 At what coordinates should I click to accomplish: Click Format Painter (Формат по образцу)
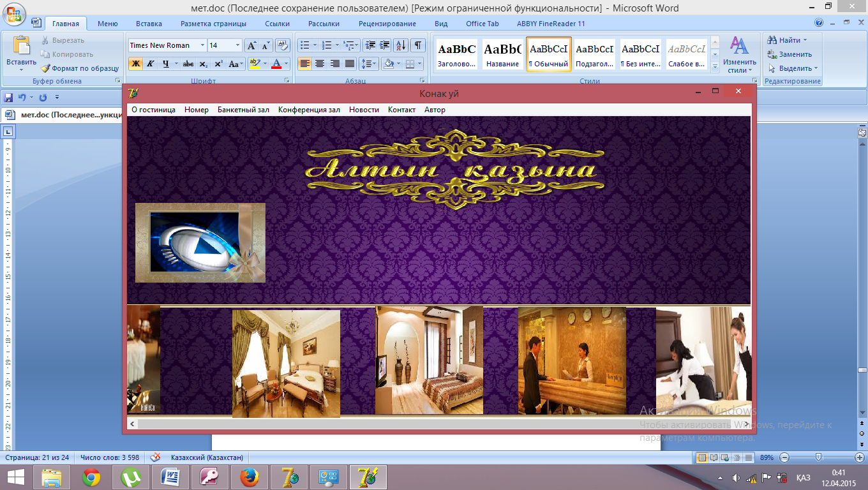pos(80,68)
